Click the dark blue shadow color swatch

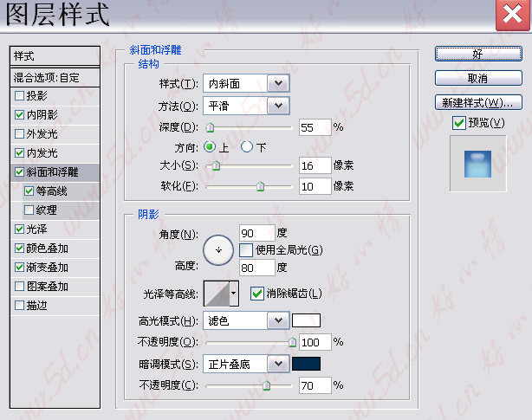(306, 364)
